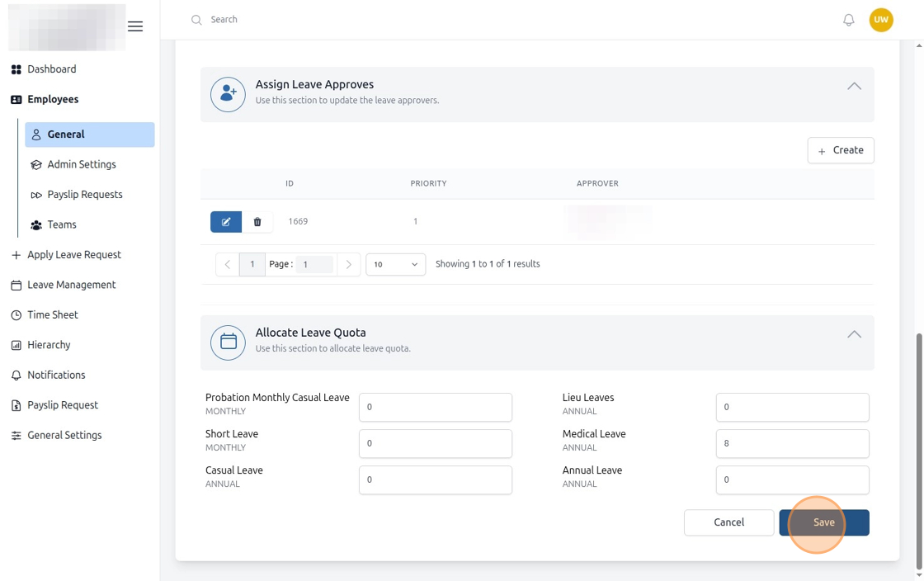Focus the Medical Leave quota field
Screen dimensions: 924x581
(x=792, y=443)
